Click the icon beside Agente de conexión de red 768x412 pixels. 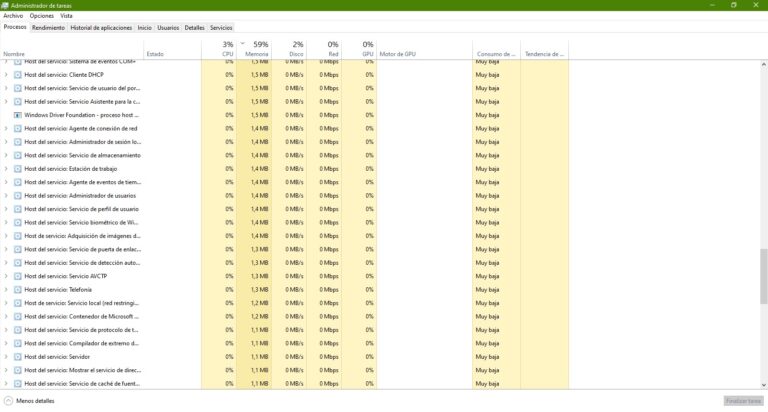(18, 128)
